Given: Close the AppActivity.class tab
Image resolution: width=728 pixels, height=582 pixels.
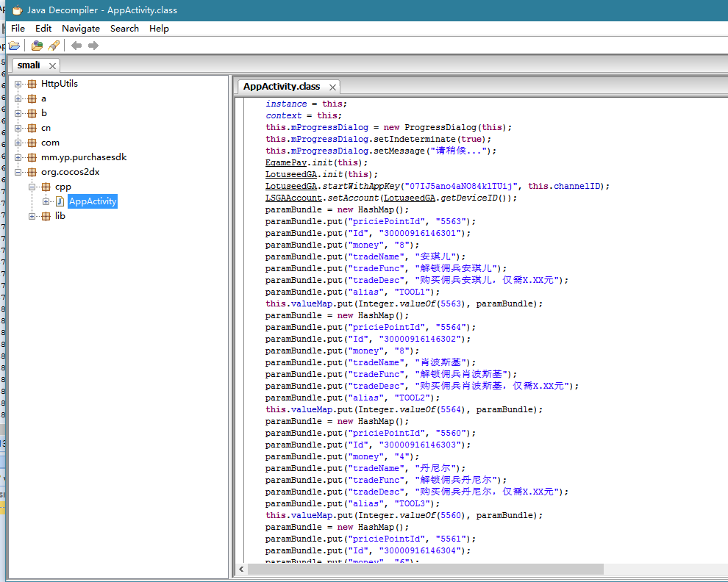Looking at the screenshot, I should point(332,87).
